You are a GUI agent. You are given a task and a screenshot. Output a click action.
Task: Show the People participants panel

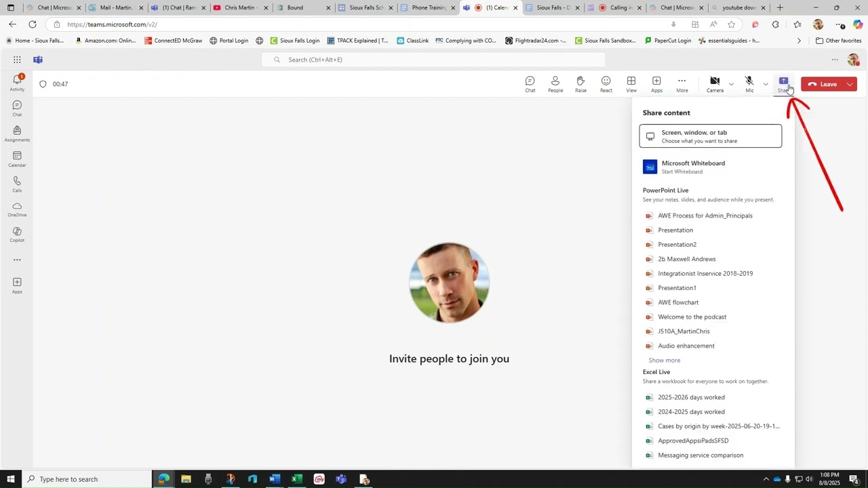click(555, 84)
